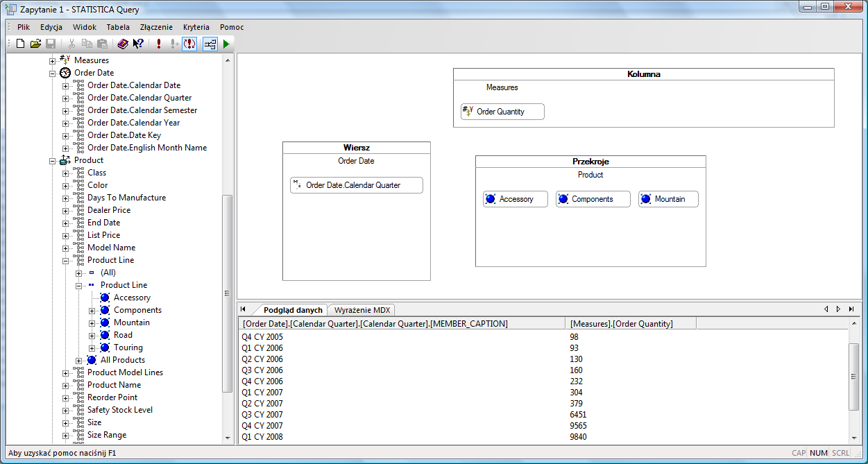The width and height of the screenshot is (868, 464).
Task: Click tree panel scroll-down arrow
Action: pyautogui.click(x=227, y=438)
